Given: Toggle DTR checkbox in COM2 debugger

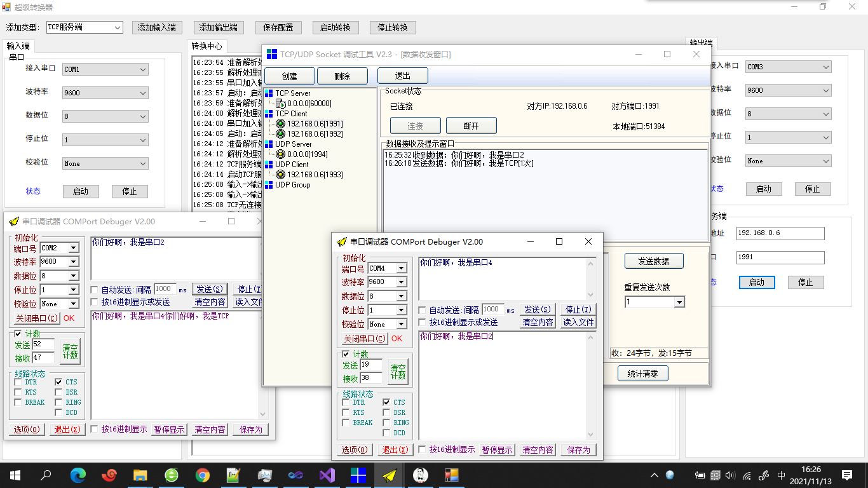Looking at the screenshot, I should coord(18,382).
